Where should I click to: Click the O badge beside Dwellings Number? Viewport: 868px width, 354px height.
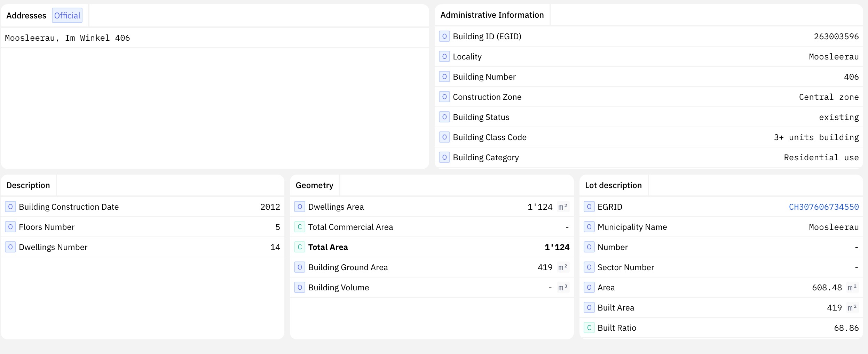click(x=10, y=247)
